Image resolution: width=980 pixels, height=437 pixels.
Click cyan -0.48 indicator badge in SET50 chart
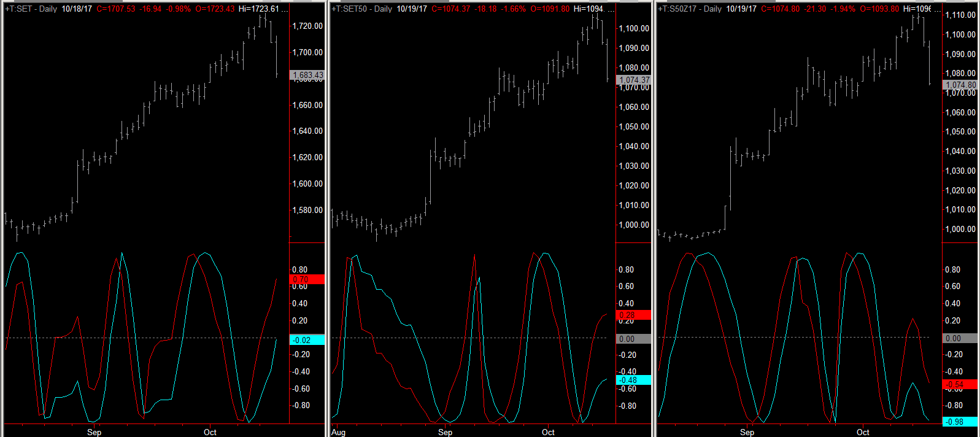[x=633, y=380]
